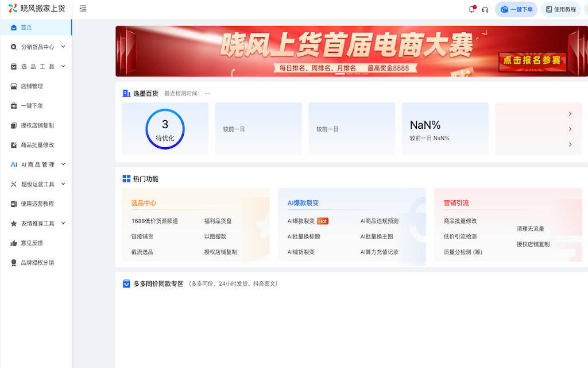Open AI算力充值记录 link
The width and height of the screenshot is (588, 368).
point(379,252)
